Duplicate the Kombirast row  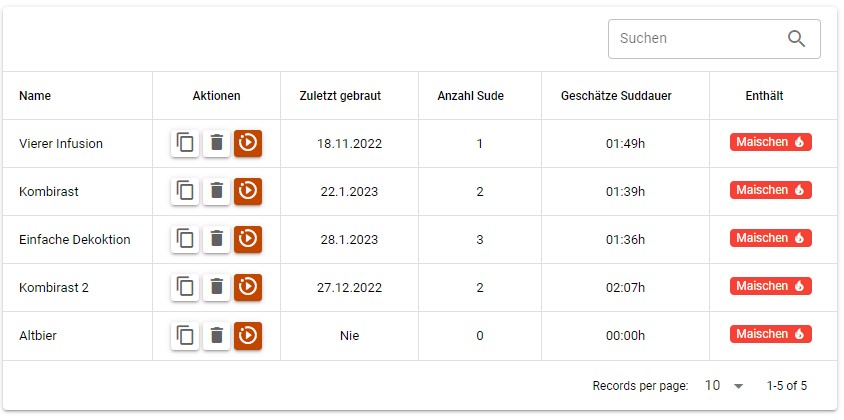[x=185, y=191]
